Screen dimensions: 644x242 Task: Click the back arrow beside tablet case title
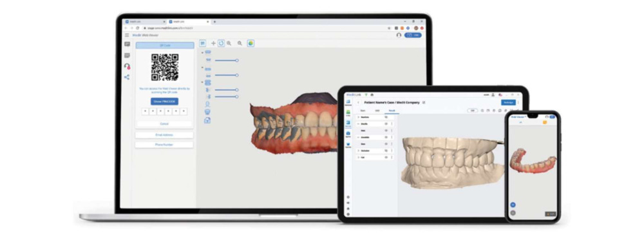[358, 103]
